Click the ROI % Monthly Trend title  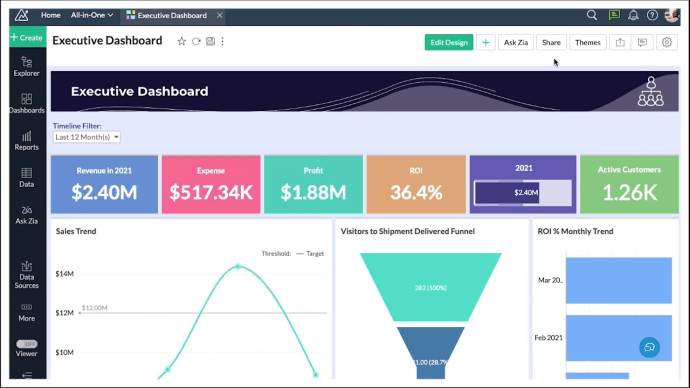[x=575, y=231]
